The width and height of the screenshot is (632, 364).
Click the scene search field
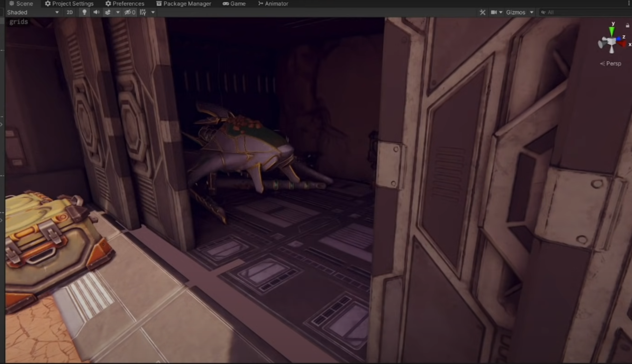(x=586, y=12)
